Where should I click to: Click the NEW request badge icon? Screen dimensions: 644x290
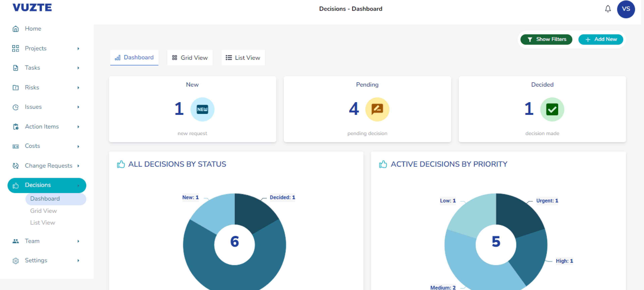tap(202, 109)
